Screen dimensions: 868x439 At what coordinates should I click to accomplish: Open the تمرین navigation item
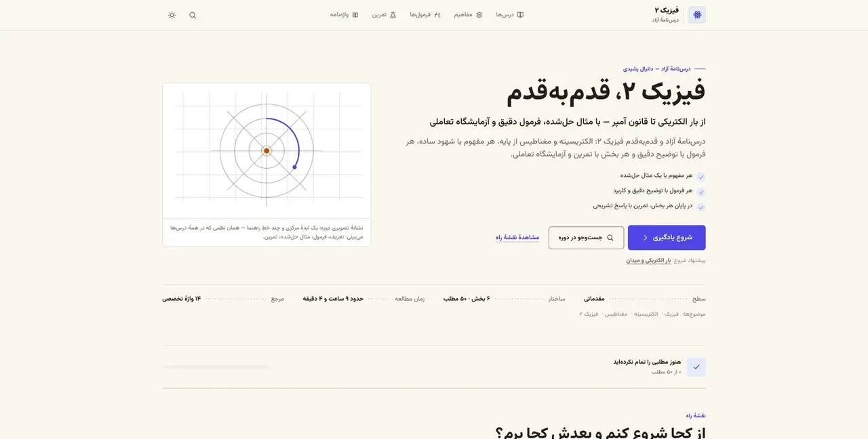(384, 15)
